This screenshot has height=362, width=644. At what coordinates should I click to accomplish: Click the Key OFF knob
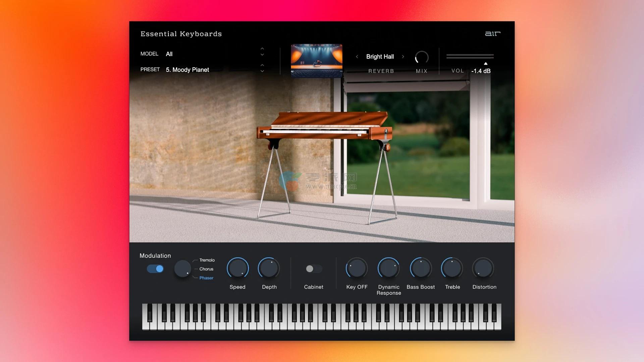click(357, 268)
